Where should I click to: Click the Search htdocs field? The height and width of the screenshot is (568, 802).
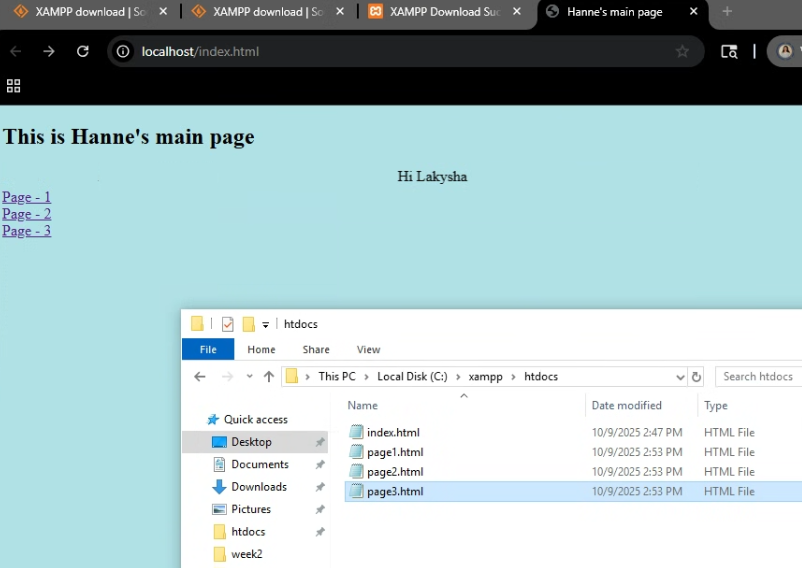pos(759,376)
